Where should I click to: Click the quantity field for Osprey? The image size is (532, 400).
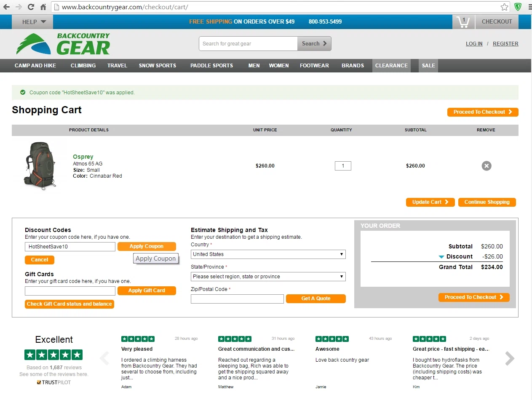(343, 166)
